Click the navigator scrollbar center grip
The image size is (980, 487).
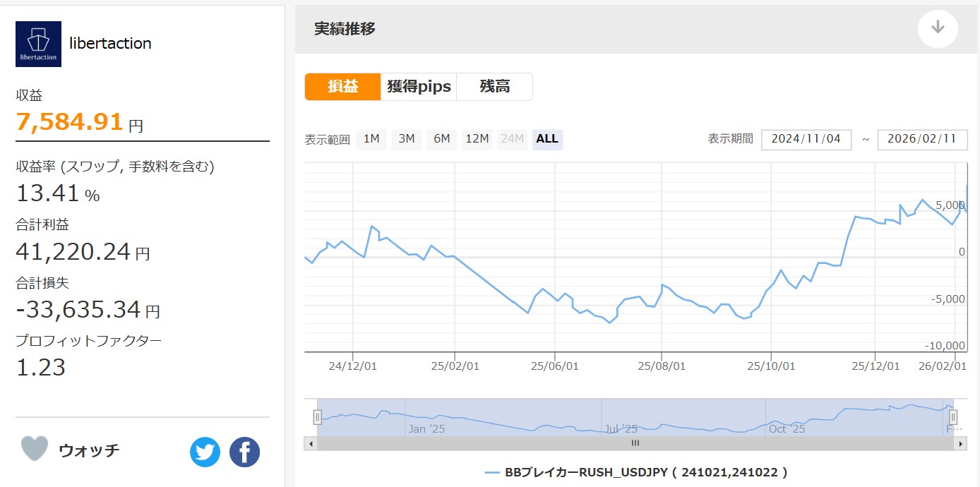[x=635, y=443]
